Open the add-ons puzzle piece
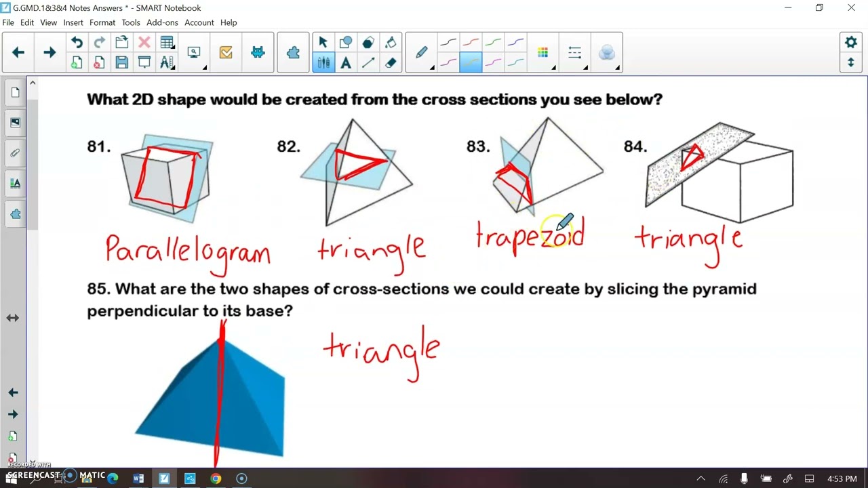868x488 pixels. (293, 52)
